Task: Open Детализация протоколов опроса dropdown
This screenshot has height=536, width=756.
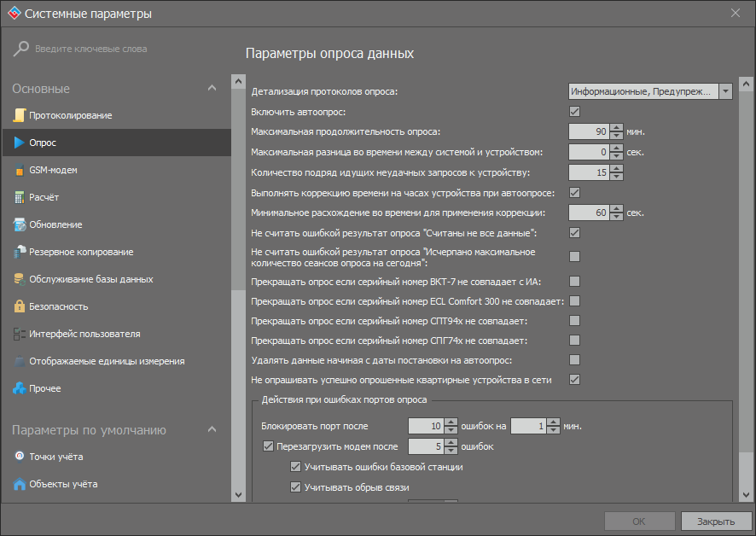Action: click(x=725, y=91)
